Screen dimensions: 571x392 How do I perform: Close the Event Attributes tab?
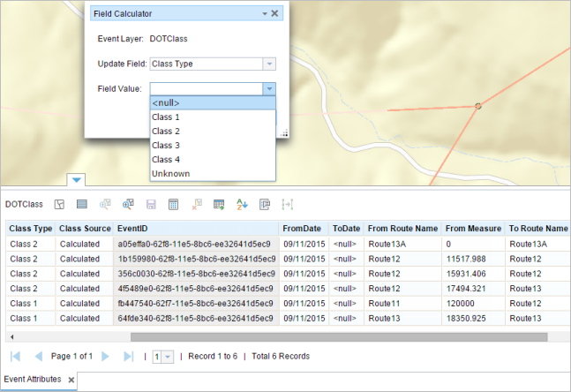(x=71, y=380)
